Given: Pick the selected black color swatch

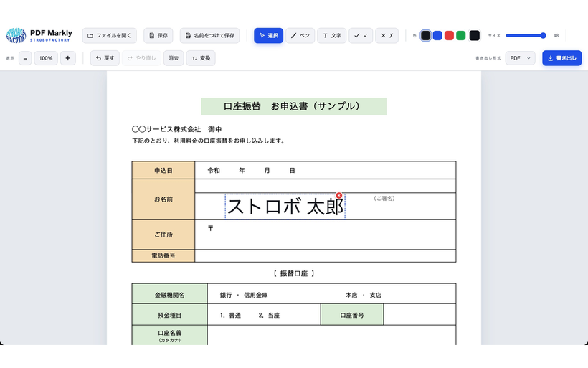Looking at the screenshot, I should [426, 36].
